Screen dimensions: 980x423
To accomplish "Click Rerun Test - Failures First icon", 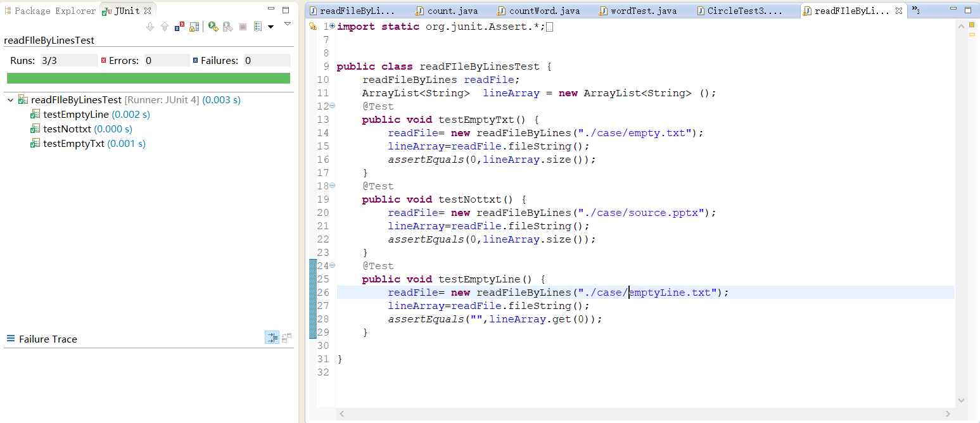I will (x=227, y=27).
